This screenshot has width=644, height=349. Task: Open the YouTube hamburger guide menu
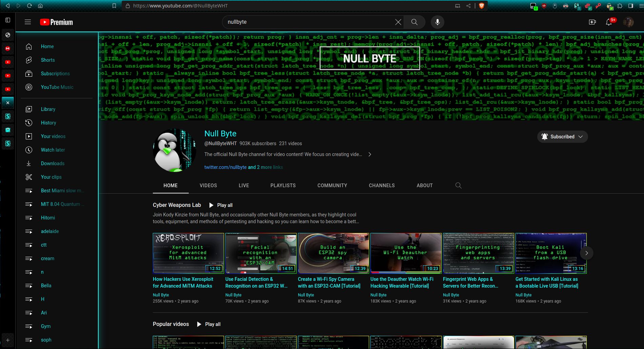coord(28,22)
